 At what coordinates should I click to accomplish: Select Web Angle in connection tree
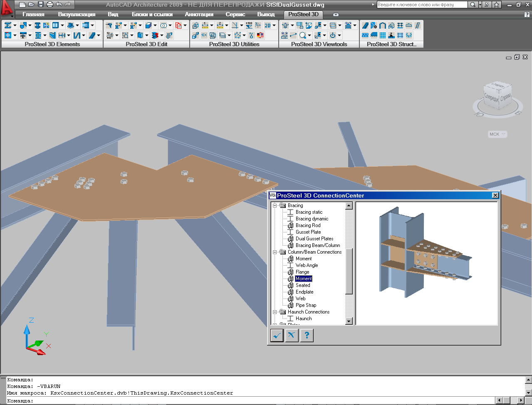(x=307, y=265)
